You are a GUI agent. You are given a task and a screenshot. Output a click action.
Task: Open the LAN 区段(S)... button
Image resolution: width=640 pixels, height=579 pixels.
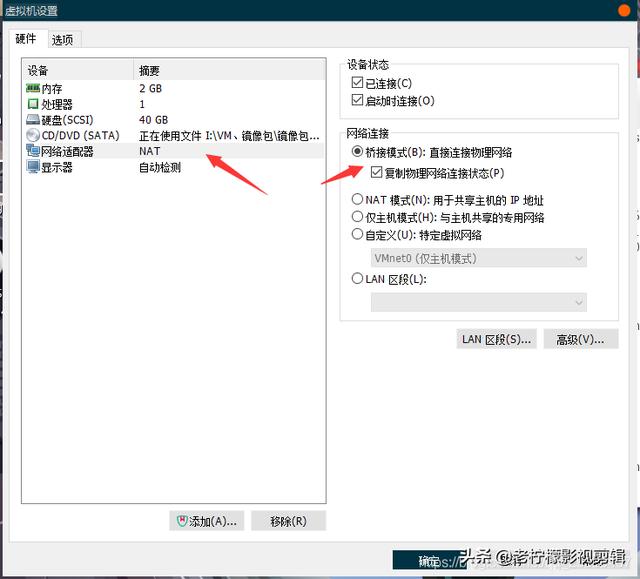496,339
